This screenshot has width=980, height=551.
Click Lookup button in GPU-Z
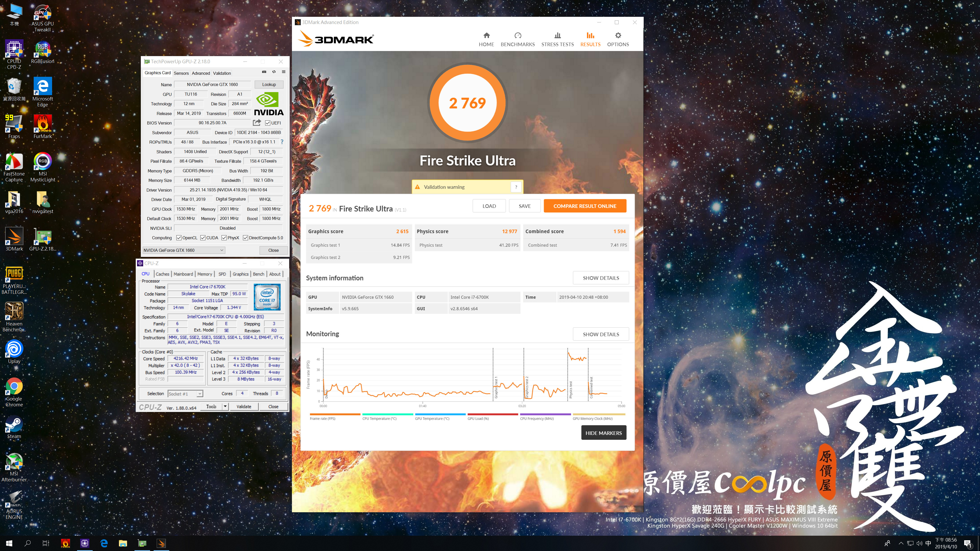coord(268,84)
